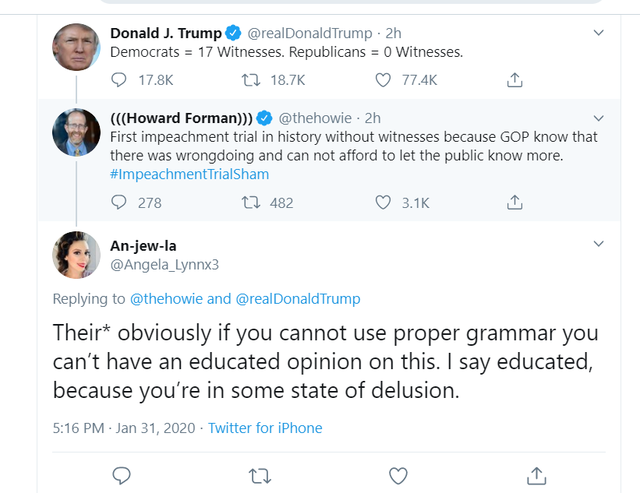
Task: Retweet An-jew-la's tweet
Action: pyautogui.click(x=260, y=475)
